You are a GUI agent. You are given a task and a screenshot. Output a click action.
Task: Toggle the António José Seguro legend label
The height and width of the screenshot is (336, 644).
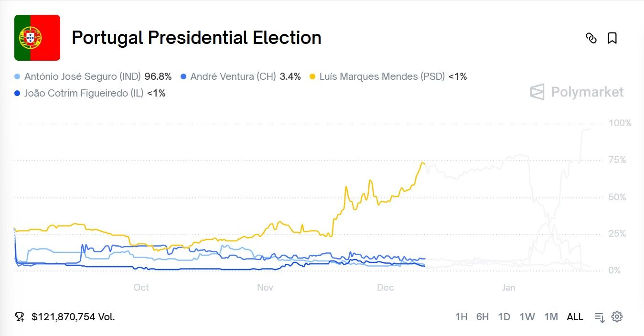tap(83, 76)
